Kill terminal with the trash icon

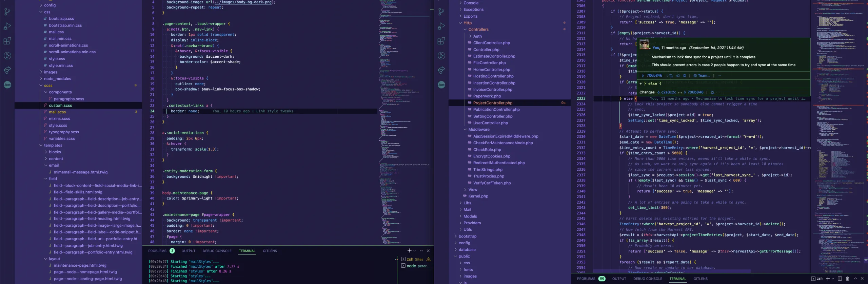pyautogui.click(x=847, y=279)
